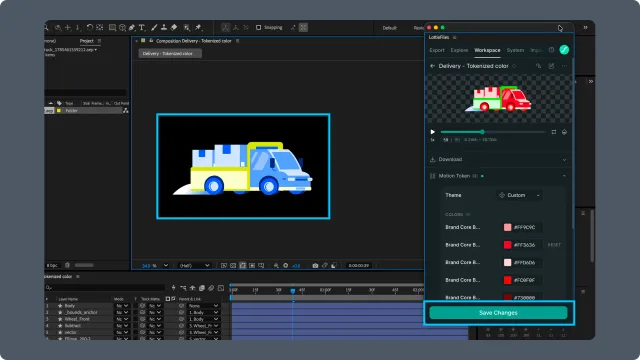Go back using the arrow beside Delivery title

432,66
